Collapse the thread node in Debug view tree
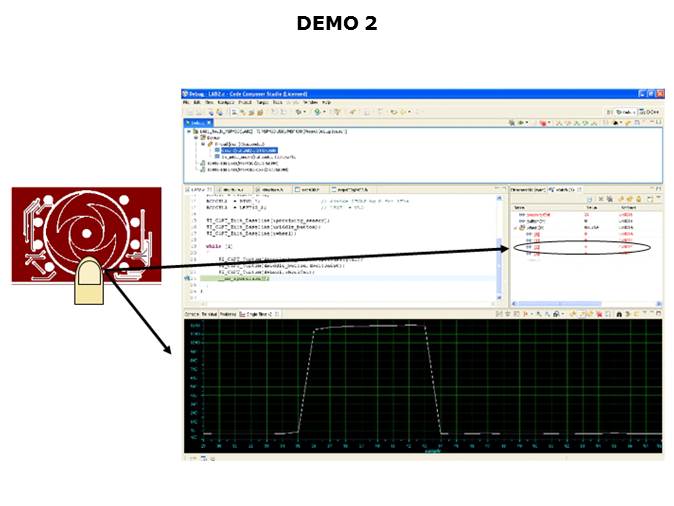Screen dimensions: 674x506 202,143
